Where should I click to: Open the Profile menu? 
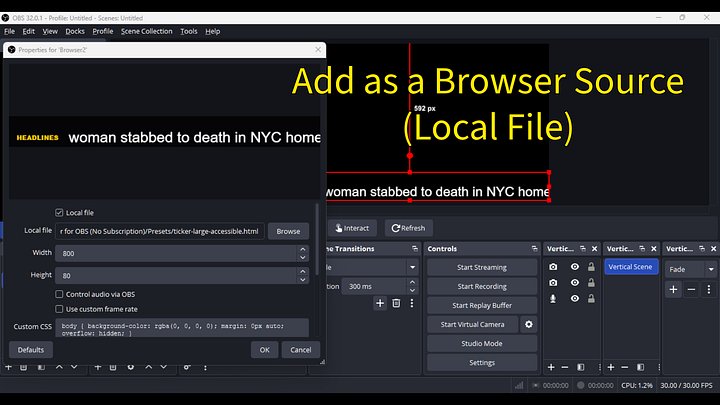click(x=102, y=31)
